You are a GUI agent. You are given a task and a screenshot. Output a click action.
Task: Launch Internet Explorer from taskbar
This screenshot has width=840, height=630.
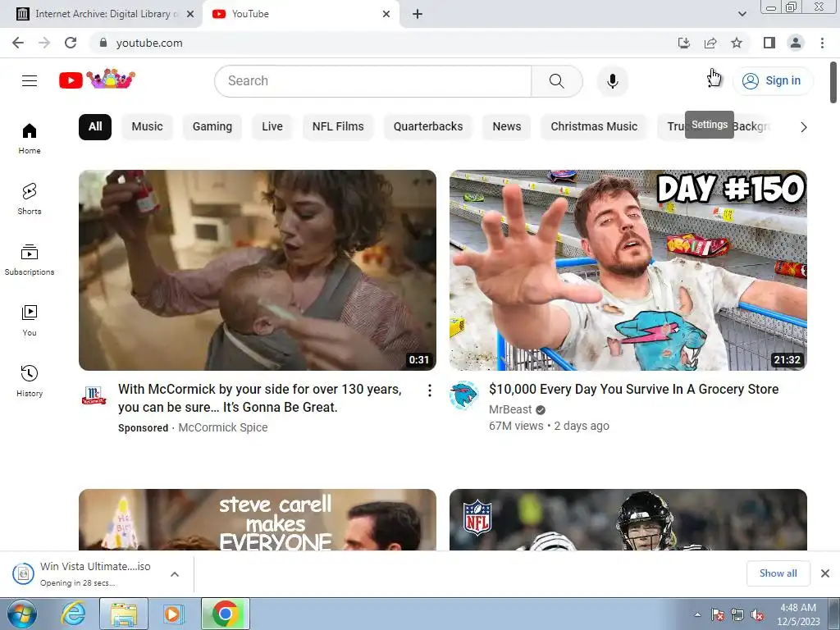click(73, 614)
